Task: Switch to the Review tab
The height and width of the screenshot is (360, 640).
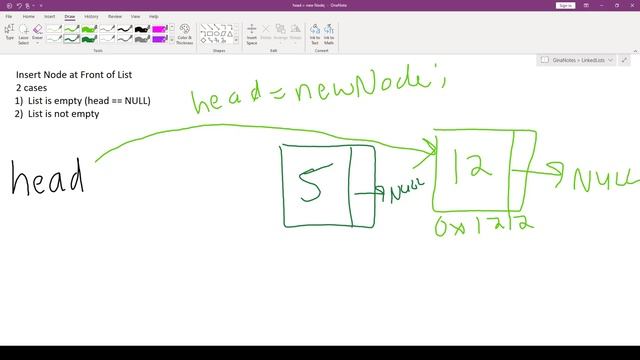Action: click(115, 16)
